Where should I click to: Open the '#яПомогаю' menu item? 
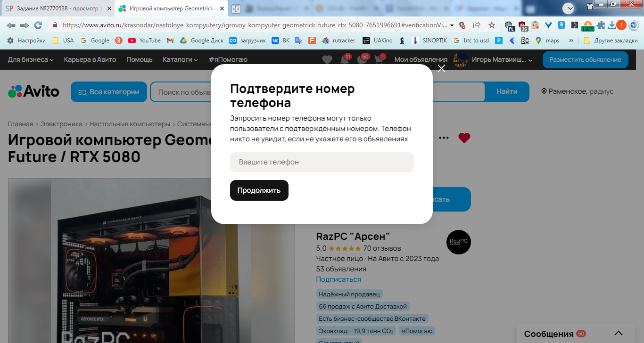click(x=228, y=59)
